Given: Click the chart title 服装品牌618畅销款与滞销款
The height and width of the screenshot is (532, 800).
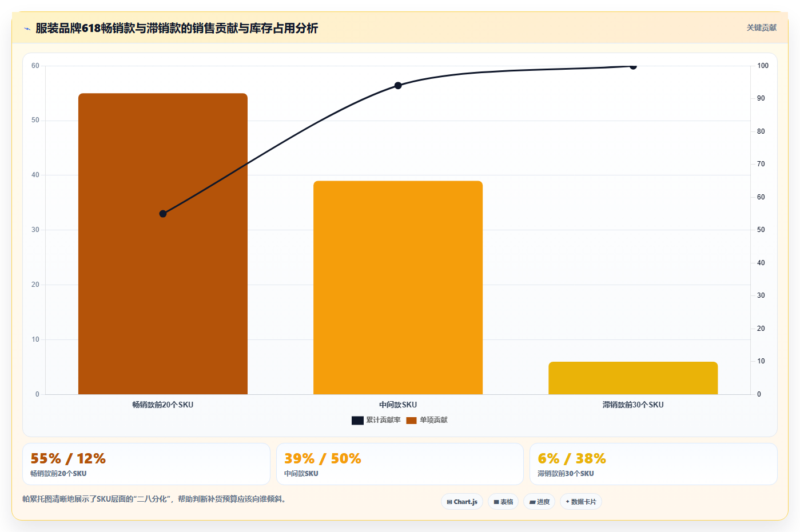Looking at the screenshot, I should pos(177,28).
